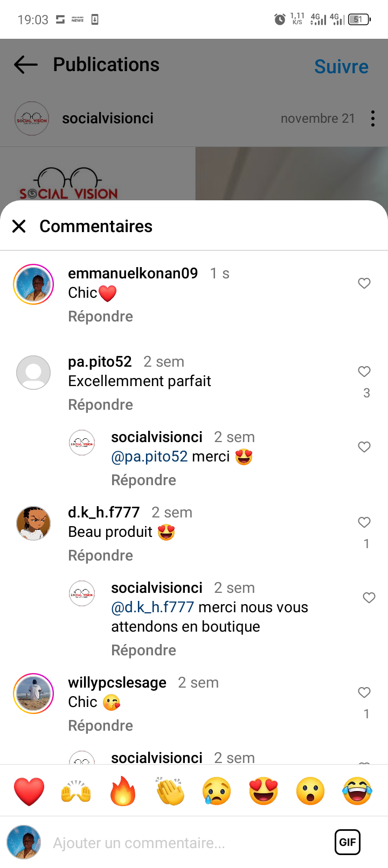Insert the red heart emoji reaction
Viewport: 388px width, 868px height.
29,791
